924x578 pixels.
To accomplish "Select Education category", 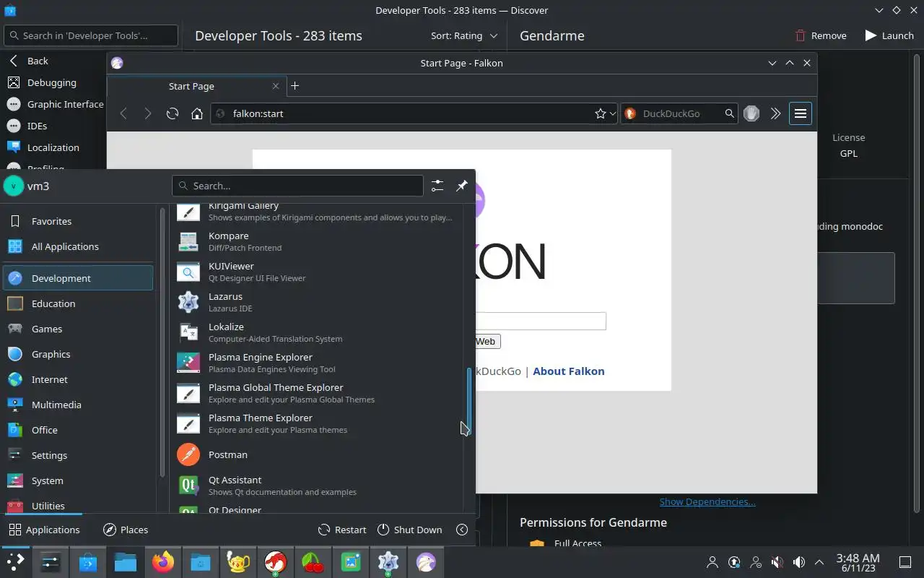I will pos(78,303).
